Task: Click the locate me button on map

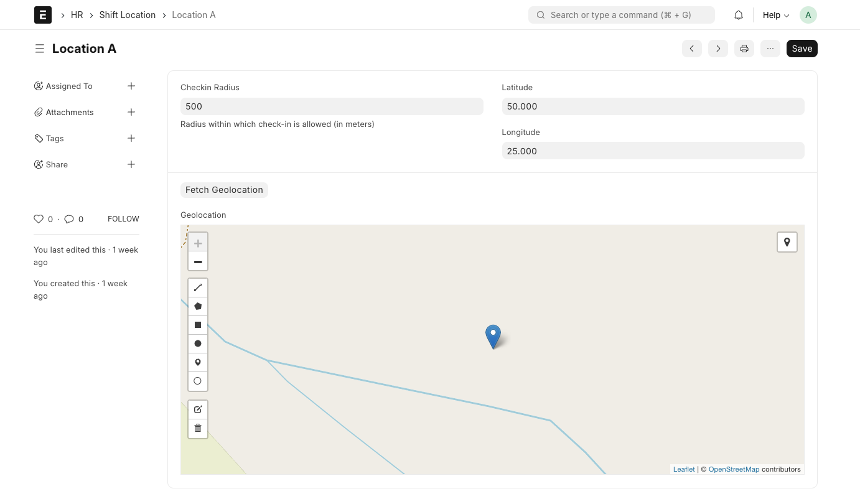Action: pos(787,242)
